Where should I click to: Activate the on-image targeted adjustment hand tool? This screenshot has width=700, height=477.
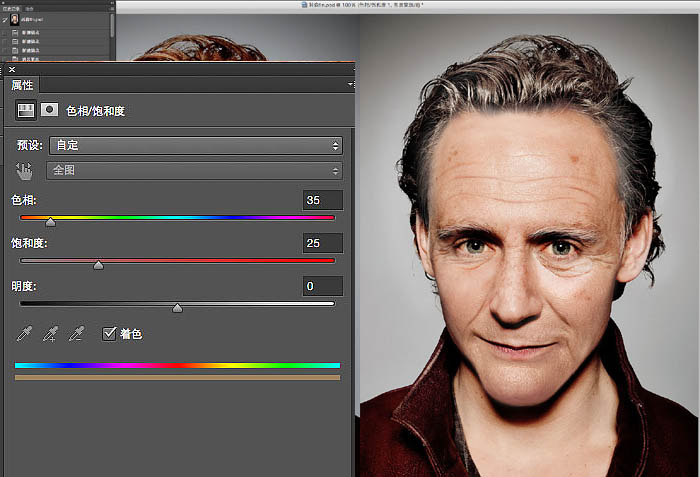(x=24, y=171)
